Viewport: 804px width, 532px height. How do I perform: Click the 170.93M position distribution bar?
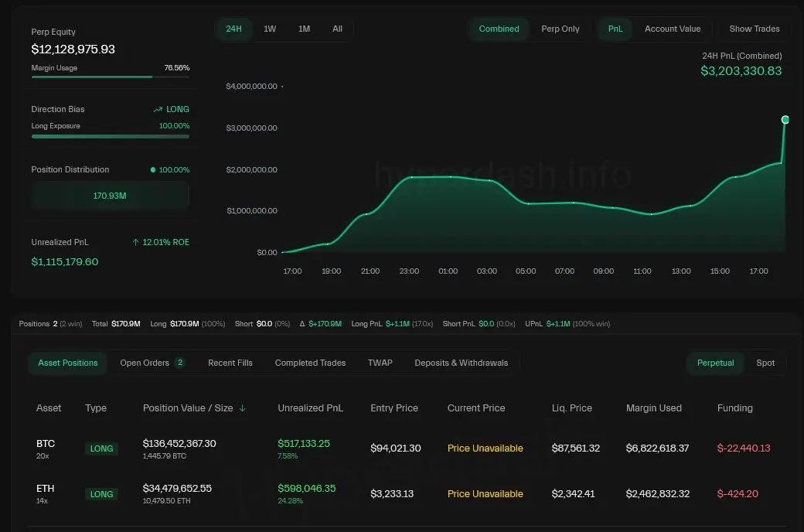(110, 196)
